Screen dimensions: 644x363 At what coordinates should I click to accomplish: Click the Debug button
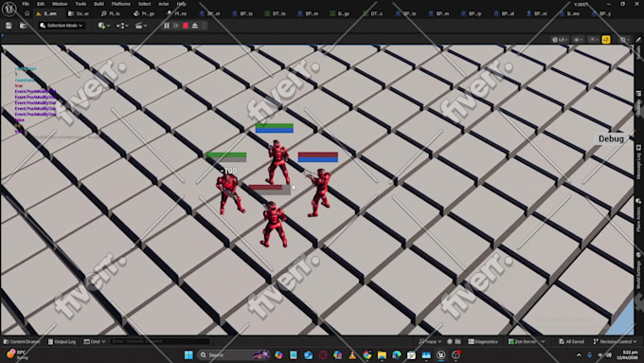(x=611, y=139)
